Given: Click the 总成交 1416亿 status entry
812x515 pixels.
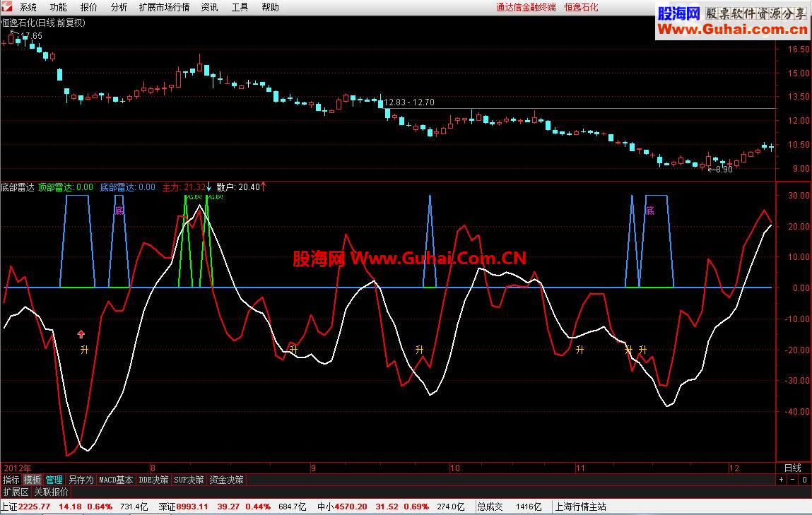Looking at the screenshot, I should [x=509, y=507].
